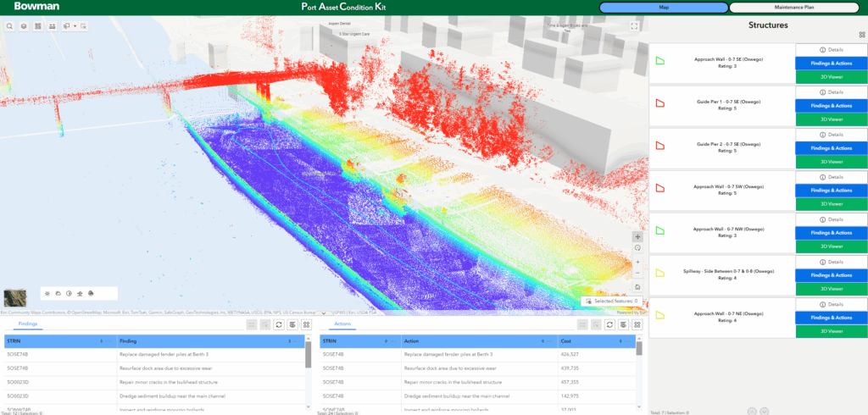Activate the rotate navigation tool
The image size is (868, 415).
[637, 248]
